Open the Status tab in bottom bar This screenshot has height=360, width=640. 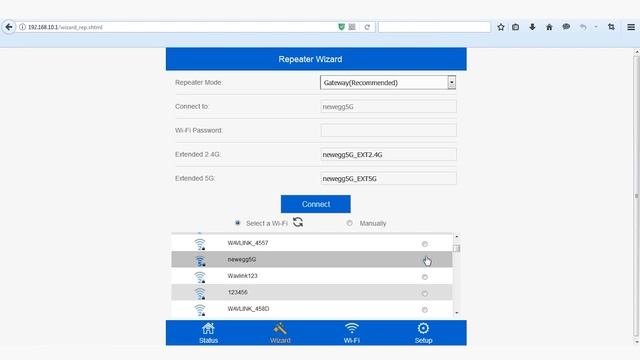(208, 333)
